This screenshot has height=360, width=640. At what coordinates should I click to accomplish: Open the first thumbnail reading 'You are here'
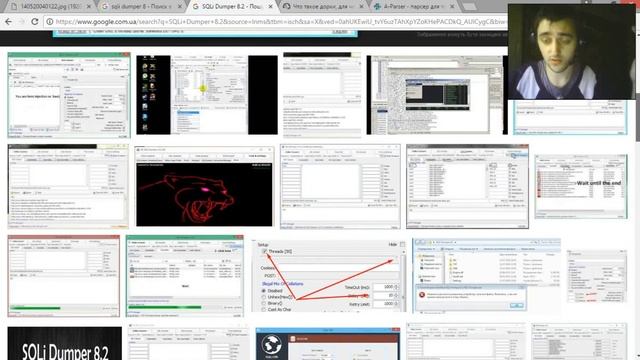pos(69,95)
